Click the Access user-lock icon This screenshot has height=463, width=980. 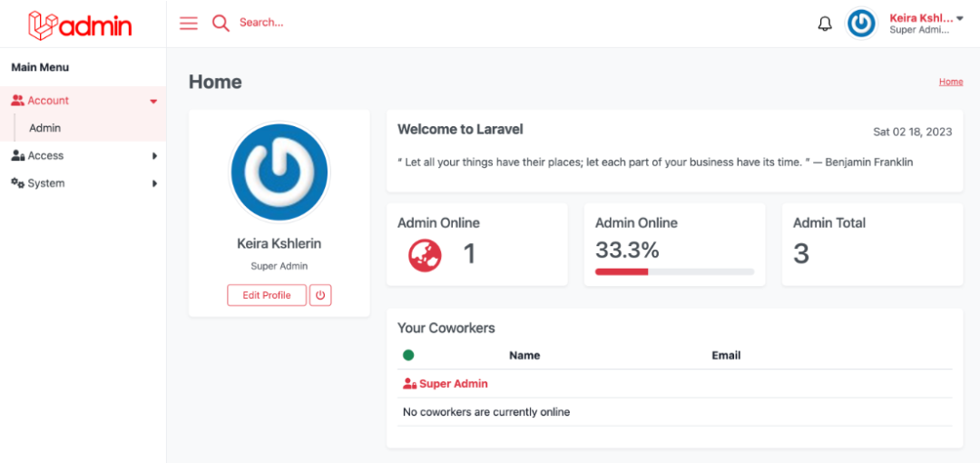click(x=17, y=156)
